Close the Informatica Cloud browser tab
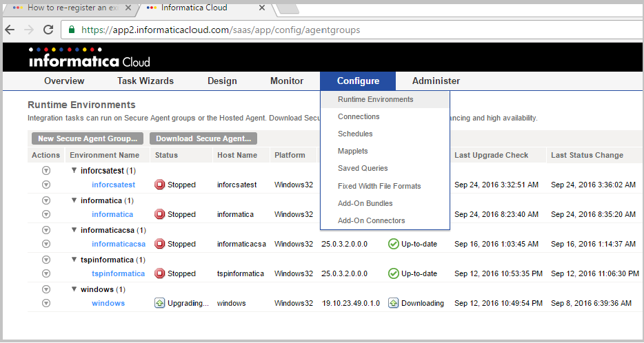644x343 pixels. tap(262, 8)
